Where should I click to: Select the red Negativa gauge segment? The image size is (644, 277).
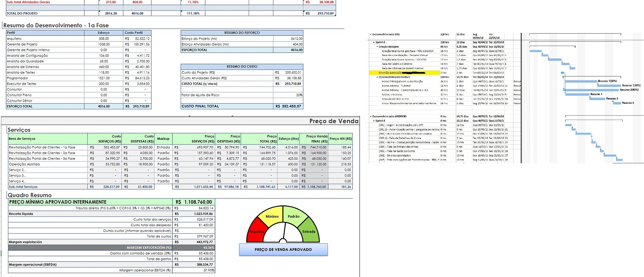tap(256, 231)
